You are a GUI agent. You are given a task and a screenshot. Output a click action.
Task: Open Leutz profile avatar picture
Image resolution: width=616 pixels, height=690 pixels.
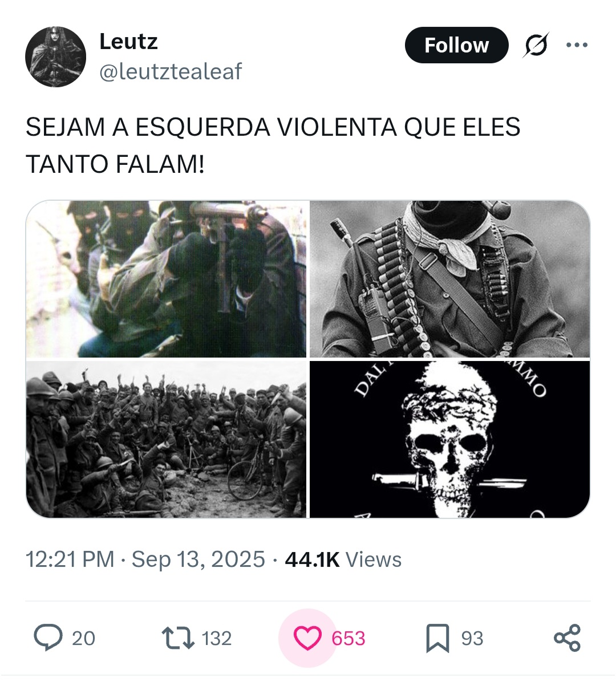(55, 56)
